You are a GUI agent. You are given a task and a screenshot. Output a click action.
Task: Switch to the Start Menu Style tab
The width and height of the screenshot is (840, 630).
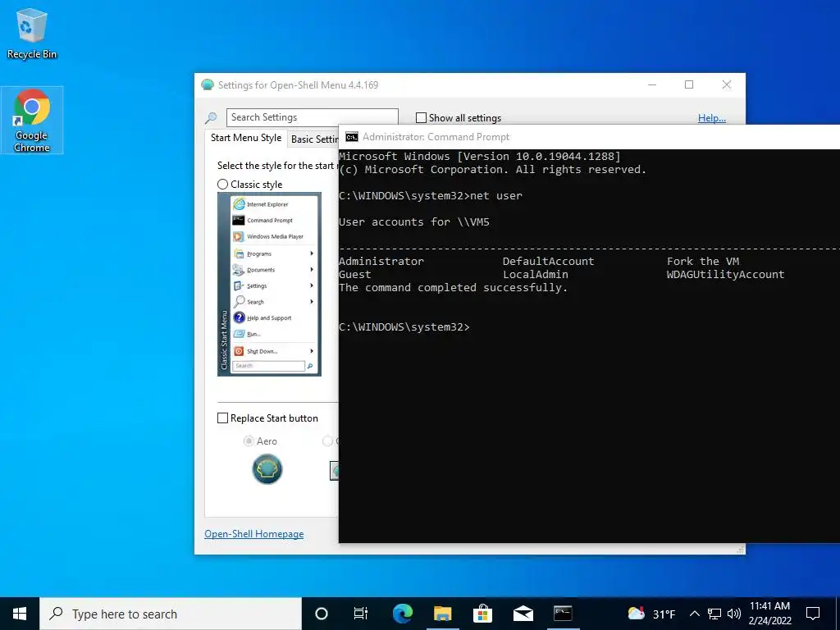coord(246,138)
